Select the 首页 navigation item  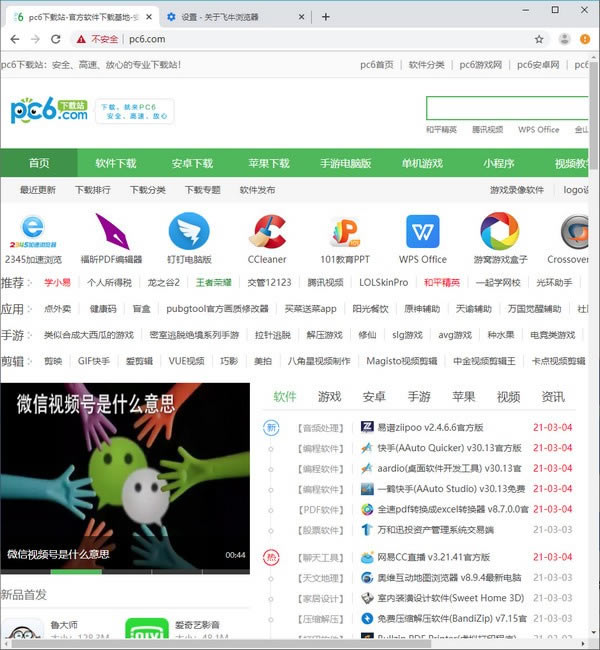point(39,163)
